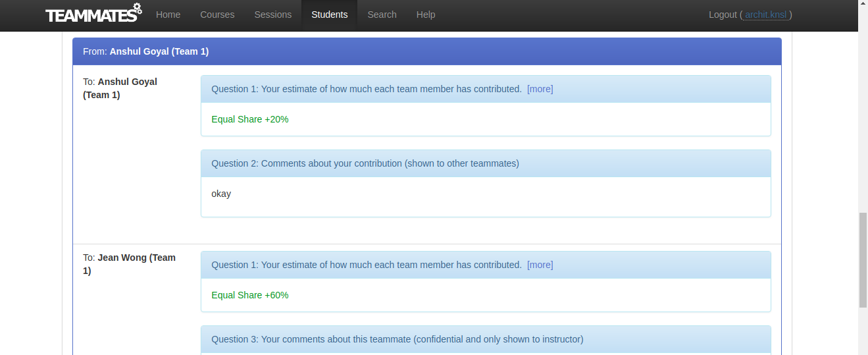Open the Courses page

tap(217, 14)
